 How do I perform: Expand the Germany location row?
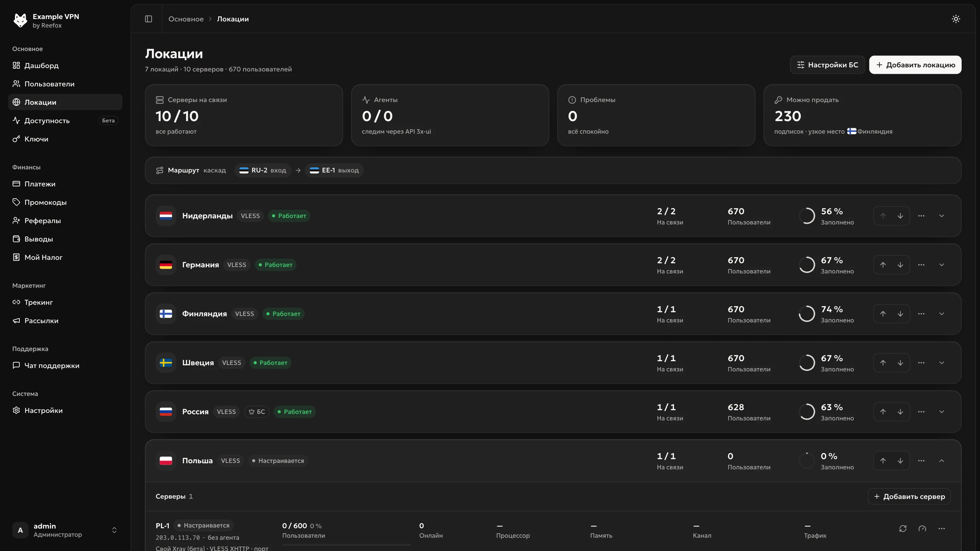[942, 265]
